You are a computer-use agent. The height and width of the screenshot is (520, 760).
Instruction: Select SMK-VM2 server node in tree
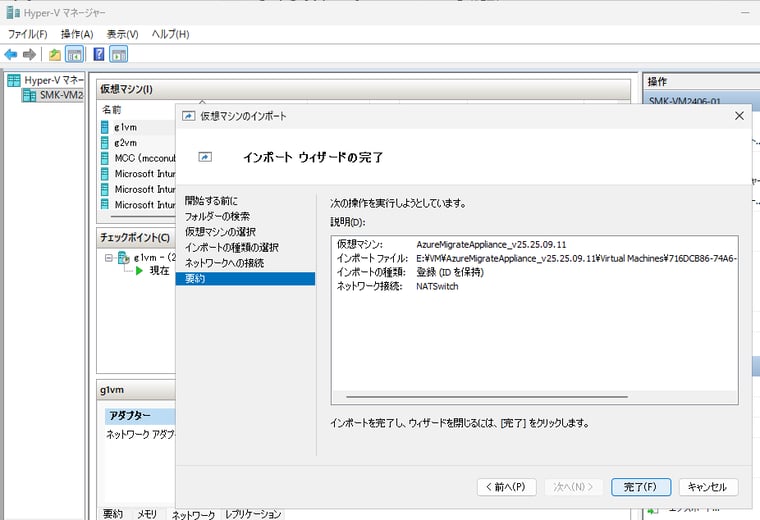[53, 95]
